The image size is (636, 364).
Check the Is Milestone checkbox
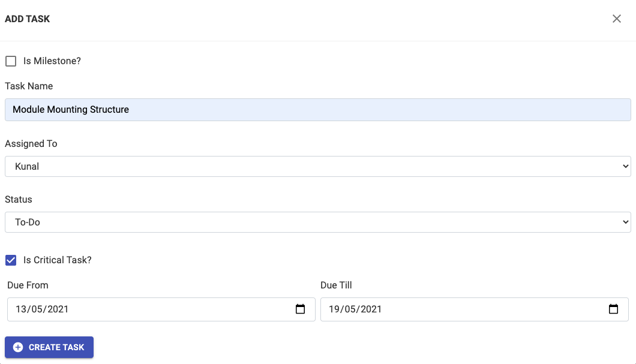pos(11,61)
